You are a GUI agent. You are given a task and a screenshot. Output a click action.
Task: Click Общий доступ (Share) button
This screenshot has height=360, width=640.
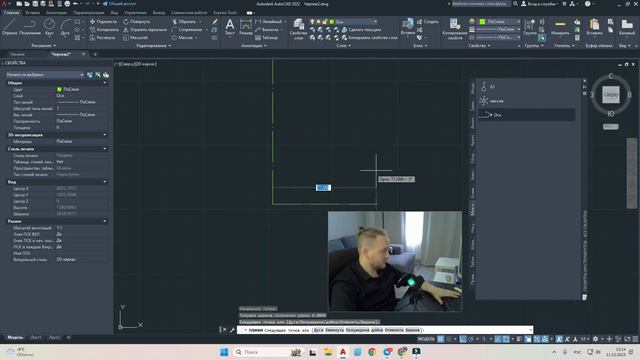pos(119,4)
